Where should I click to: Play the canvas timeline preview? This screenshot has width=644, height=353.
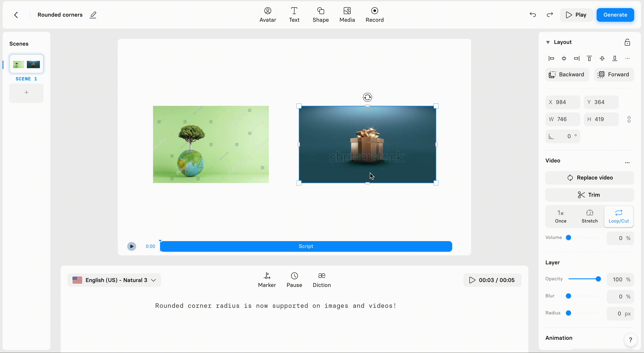pos(131,246)
